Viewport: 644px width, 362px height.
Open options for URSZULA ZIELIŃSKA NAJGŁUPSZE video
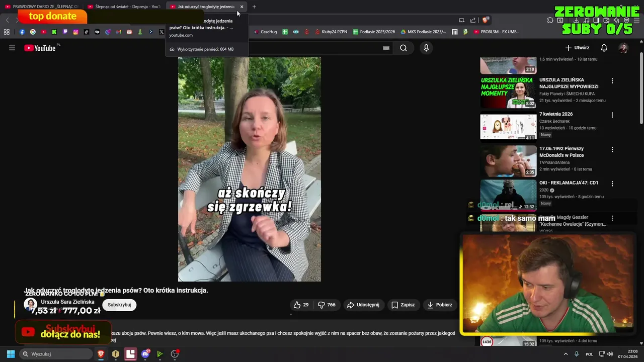tap(612, 80)
